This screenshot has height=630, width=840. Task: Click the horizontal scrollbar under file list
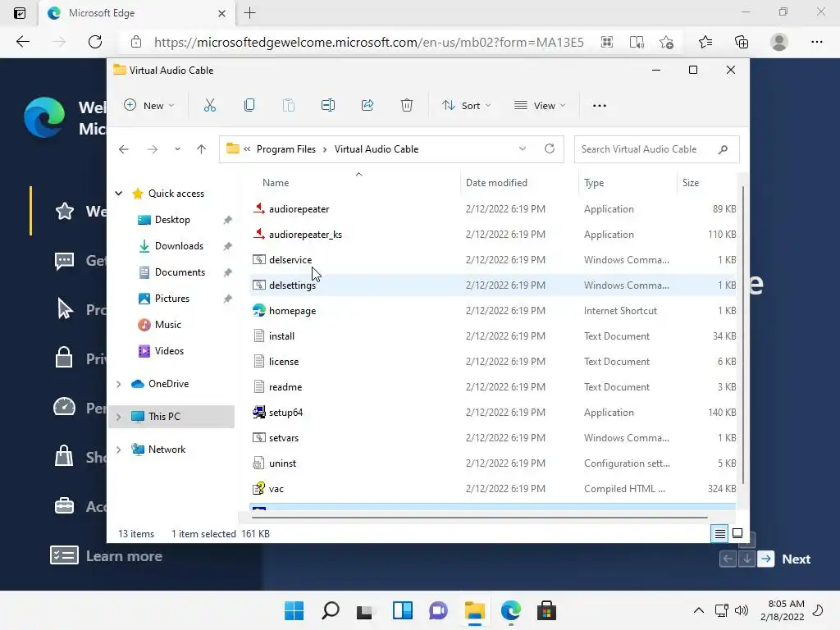pyautogui.click(x=479, y=518)
